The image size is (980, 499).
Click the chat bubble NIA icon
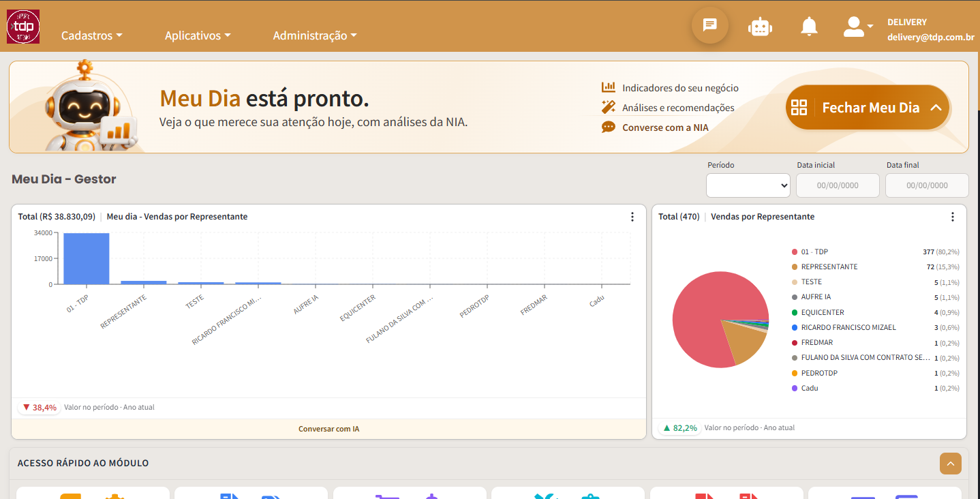[609, 127]
